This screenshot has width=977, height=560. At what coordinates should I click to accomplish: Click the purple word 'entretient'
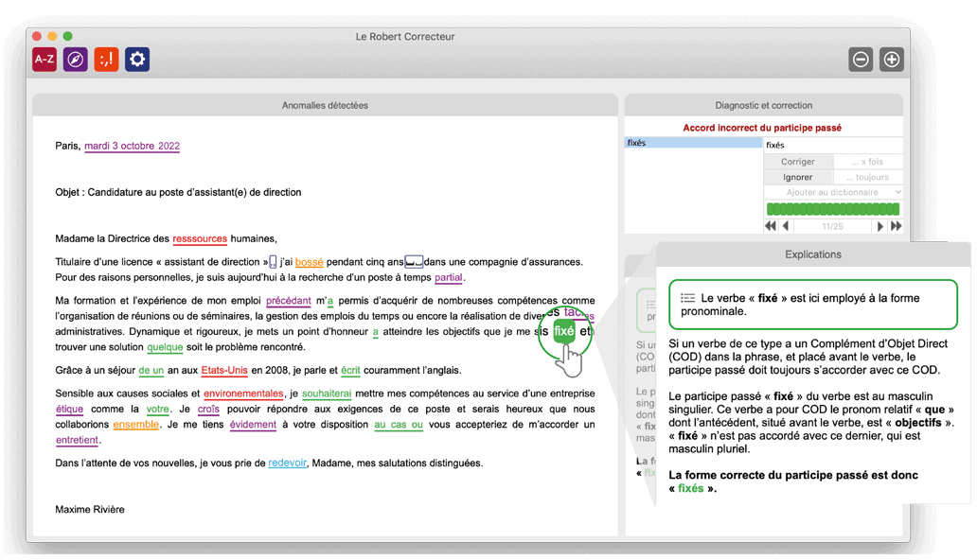pyautogui.click(x=77, y=441)
